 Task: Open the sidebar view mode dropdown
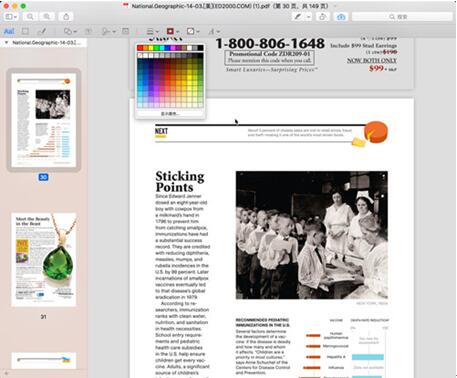11,17
